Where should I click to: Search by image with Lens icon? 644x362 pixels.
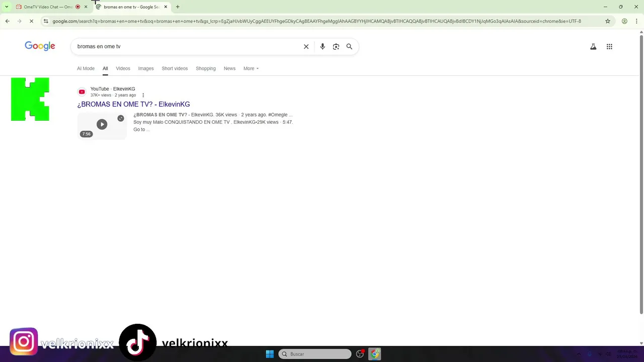click(x=336, y=46)
